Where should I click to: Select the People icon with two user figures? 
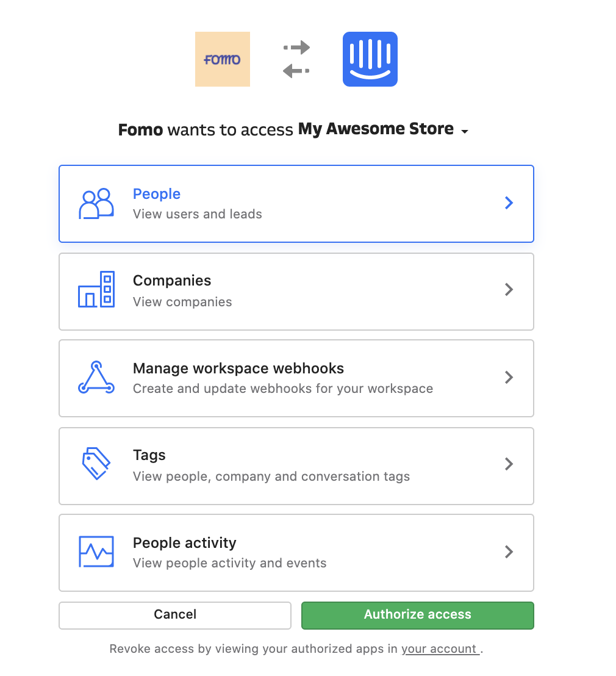click(96, 203)
